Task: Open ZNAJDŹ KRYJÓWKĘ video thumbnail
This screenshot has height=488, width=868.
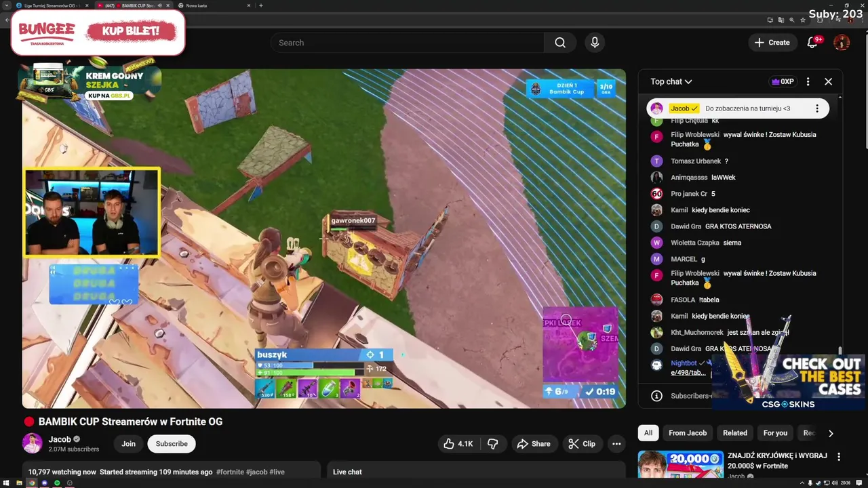Action: [680, 464]
